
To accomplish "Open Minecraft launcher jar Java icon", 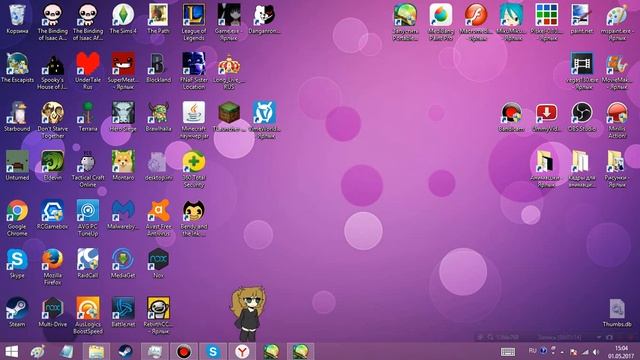I will coord(193,120).
